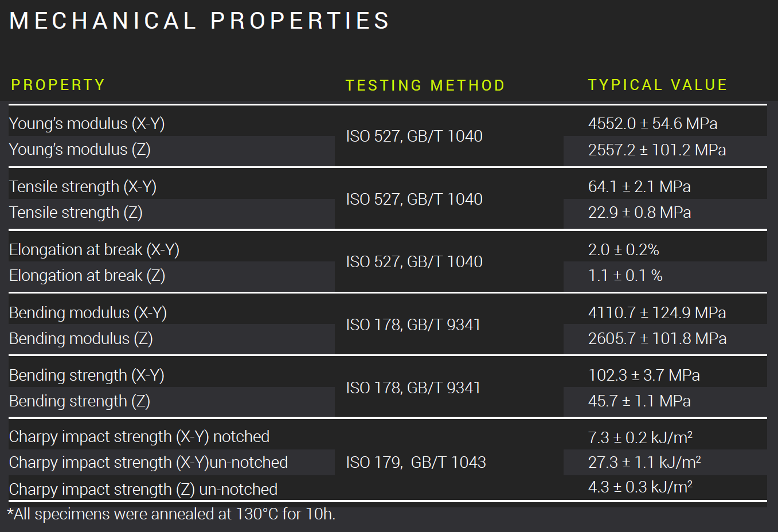Image resolution: width=778 pixels, height=532 pixels.
Task: Click the 22.9 ± 0.8 MPa value
Action: coord(639,213)
